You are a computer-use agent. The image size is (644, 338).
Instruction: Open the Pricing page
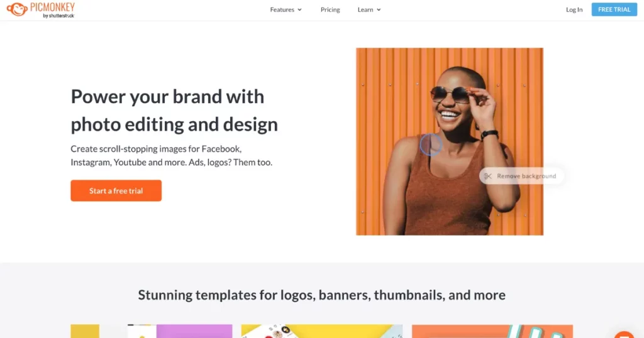point(330,10)
